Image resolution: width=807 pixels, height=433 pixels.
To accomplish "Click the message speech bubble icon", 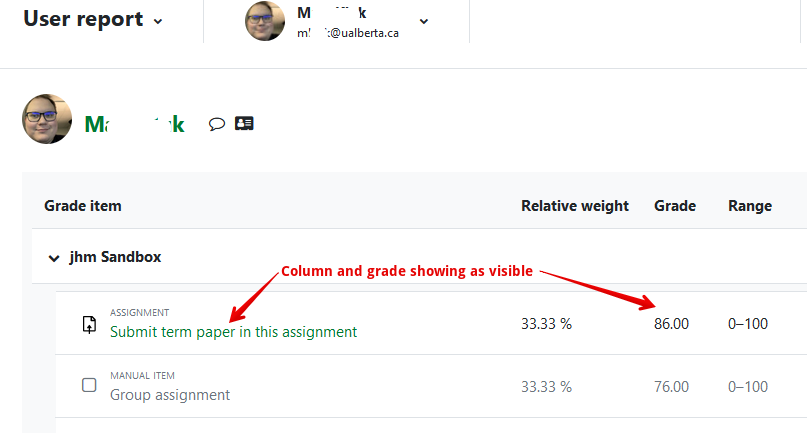I will click(216, 124).
